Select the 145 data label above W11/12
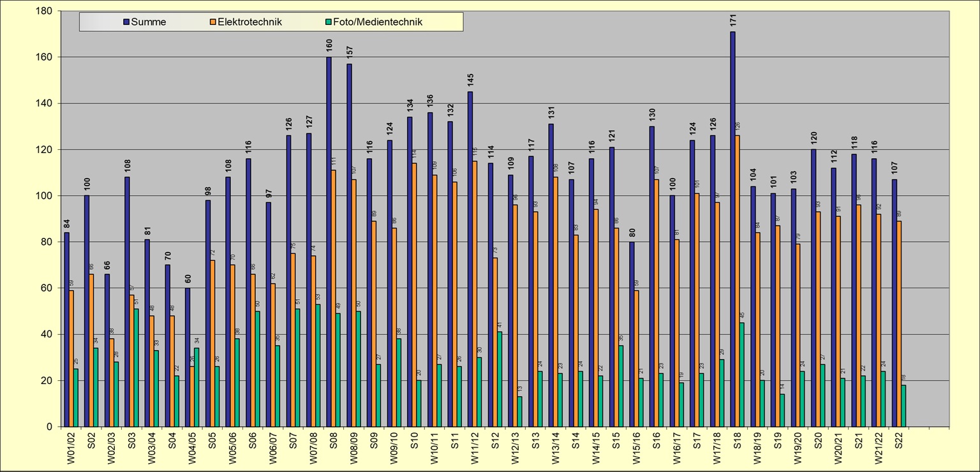This screenshot has height=472, width=980. [470, 80]
